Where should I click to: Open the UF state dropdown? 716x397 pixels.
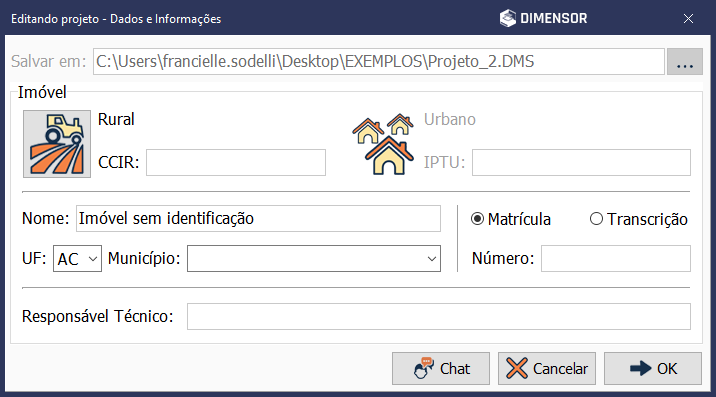(x=77, y=259)
